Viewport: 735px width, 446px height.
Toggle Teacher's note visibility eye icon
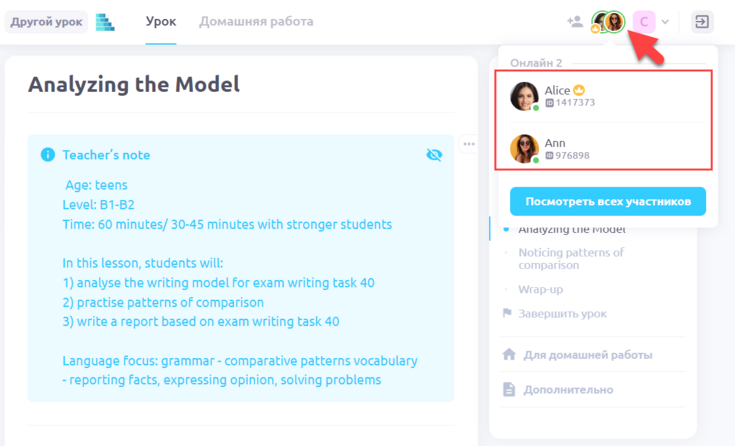point(434,155)
